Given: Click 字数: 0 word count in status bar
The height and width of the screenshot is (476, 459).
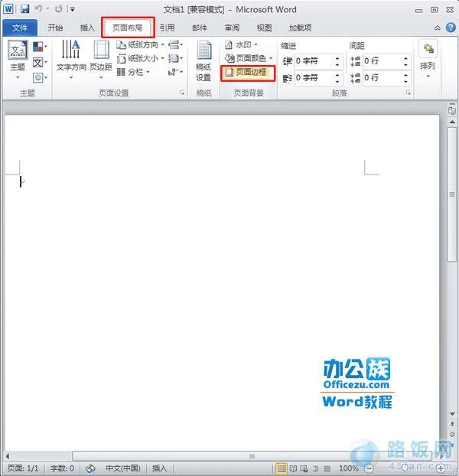Looking at the screenshot, I should pos(62,468).
